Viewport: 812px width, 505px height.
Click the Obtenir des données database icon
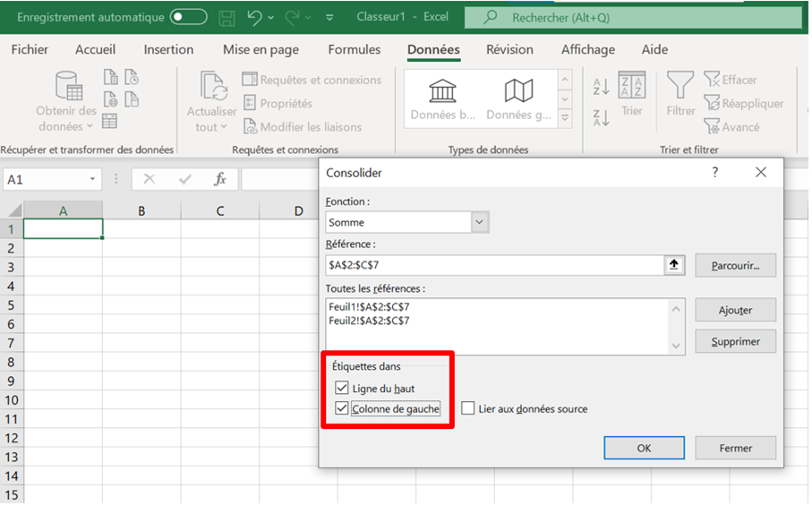point(69,85)
